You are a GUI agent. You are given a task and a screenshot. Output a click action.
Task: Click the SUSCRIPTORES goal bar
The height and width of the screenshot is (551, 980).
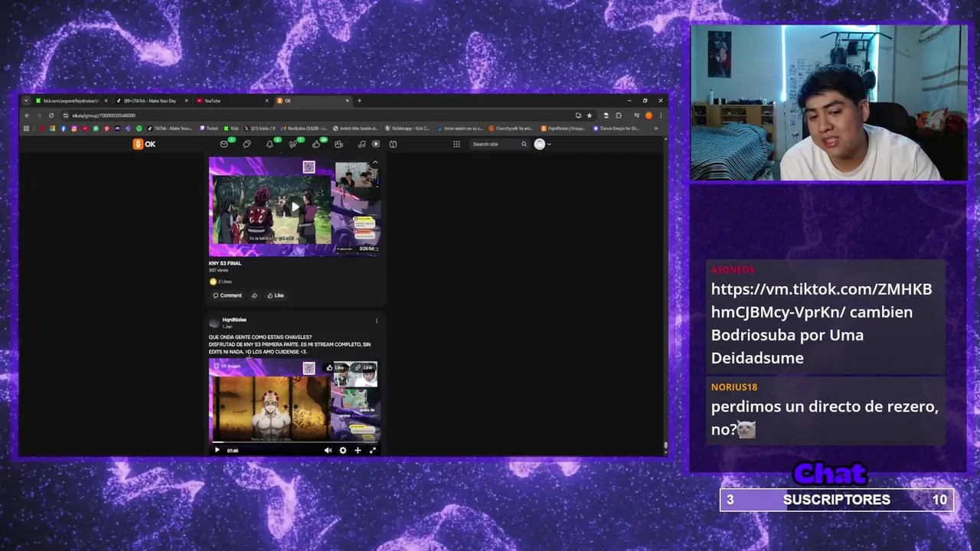pos(836,500)
